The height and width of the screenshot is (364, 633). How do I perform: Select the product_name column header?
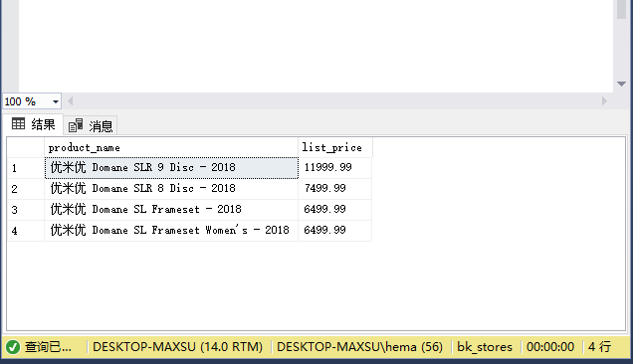point(171,148)
